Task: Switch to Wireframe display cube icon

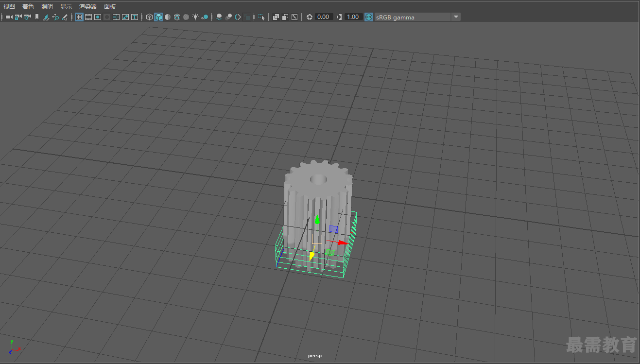Action: (149, 17)
